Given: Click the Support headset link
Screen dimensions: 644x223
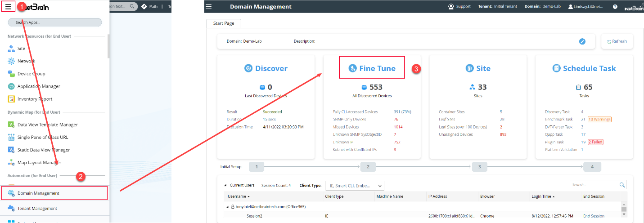Looking at the screenshot, I should 459,6.
